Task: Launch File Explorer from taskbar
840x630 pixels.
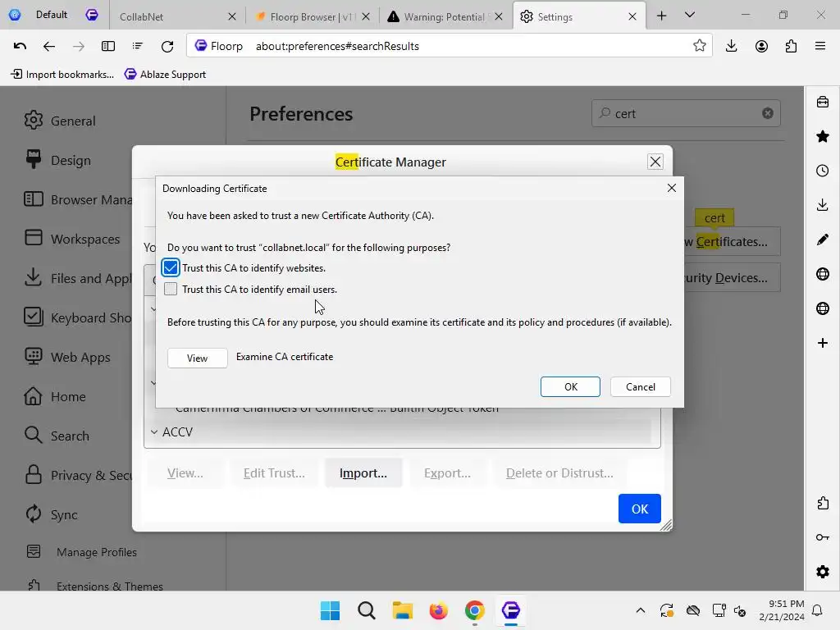Action: 402,610
